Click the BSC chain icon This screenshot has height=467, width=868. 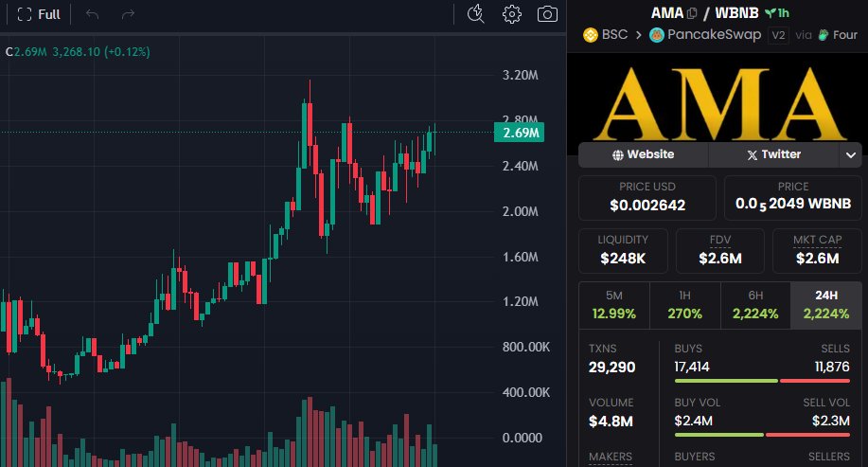[x=590, y=35]
